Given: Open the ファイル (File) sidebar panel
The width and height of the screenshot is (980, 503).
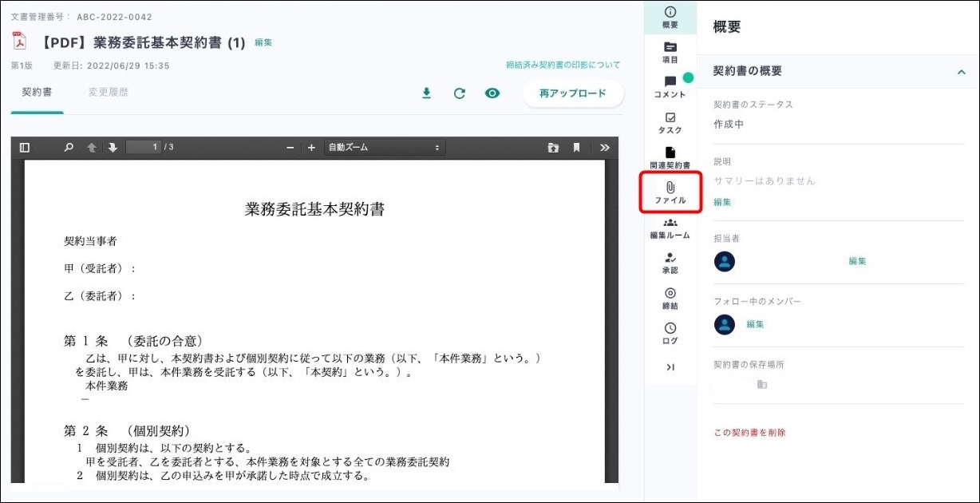Looking at the screenshot, I should point(670,192).
